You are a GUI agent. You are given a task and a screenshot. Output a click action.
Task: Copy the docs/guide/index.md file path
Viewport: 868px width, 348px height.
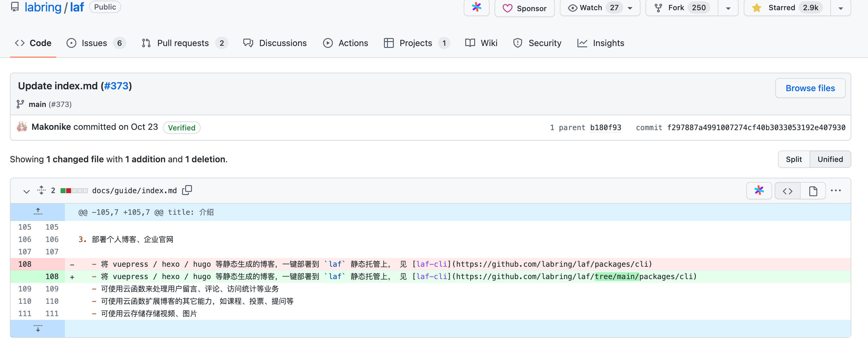(x=187, y=190)
